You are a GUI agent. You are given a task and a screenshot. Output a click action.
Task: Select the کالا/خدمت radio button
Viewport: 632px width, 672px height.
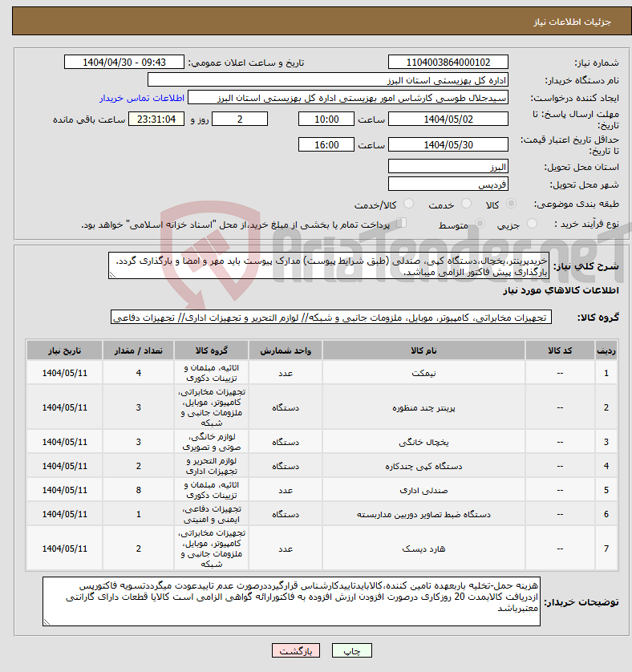click(x=408, y=204)
